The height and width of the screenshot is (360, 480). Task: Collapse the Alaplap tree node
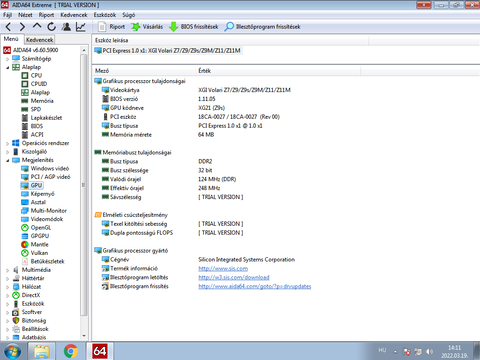click(7, 67)
